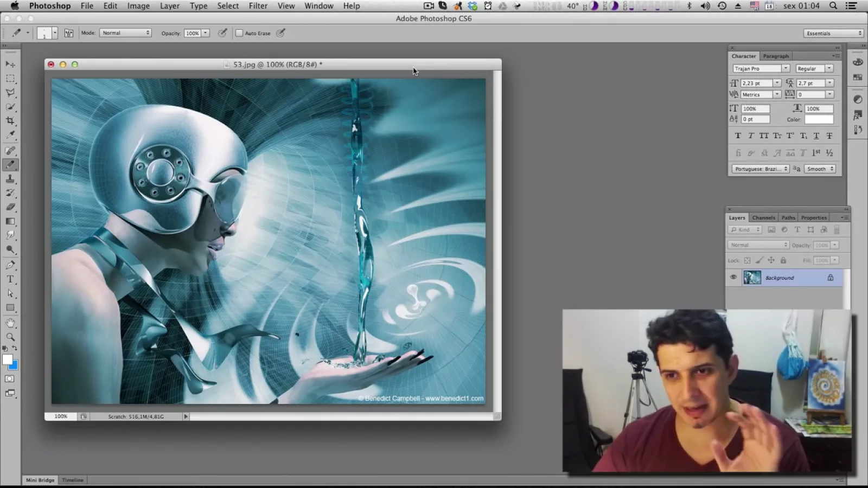Select the Pen tool
Screen dimensions: 868x488
tap(10, 265)
